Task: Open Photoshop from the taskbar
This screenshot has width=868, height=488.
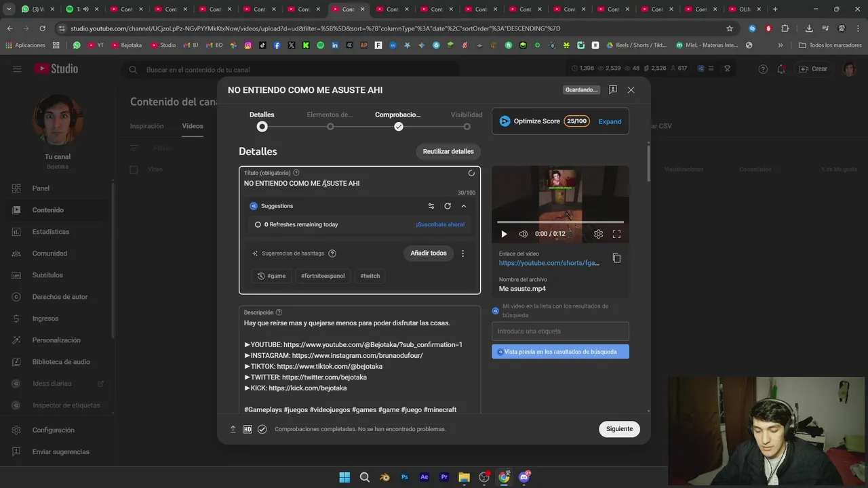Action: pyautogui.click(x=405, y=477)
